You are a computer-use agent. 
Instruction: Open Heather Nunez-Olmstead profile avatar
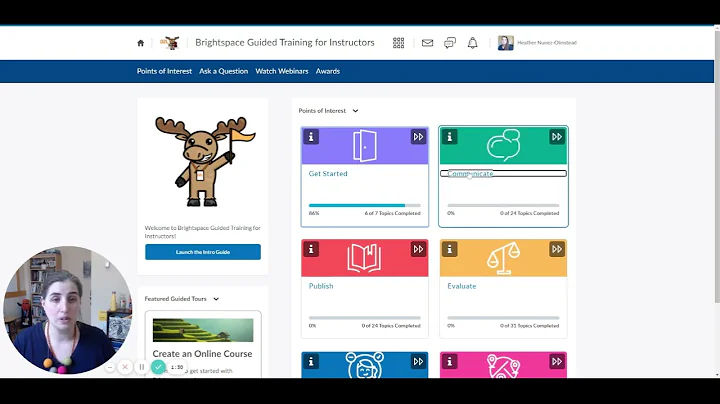pyautogui.click(x=506, y=43)
